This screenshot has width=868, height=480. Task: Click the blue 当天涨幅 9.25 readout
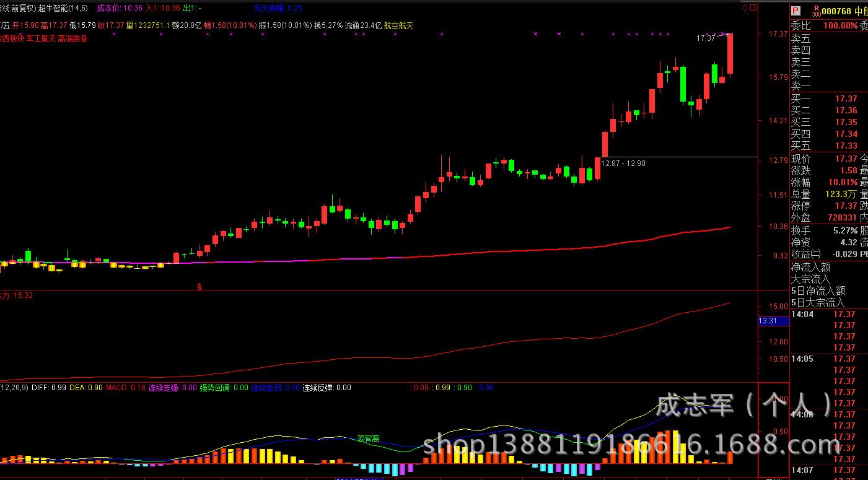278,8
